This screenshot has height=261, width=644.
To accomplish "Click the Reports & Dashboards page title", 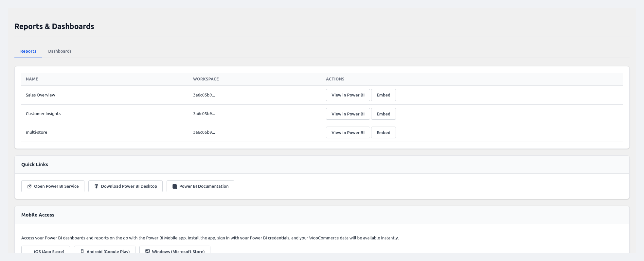I will pyautogui.click(x=54, y=26).
